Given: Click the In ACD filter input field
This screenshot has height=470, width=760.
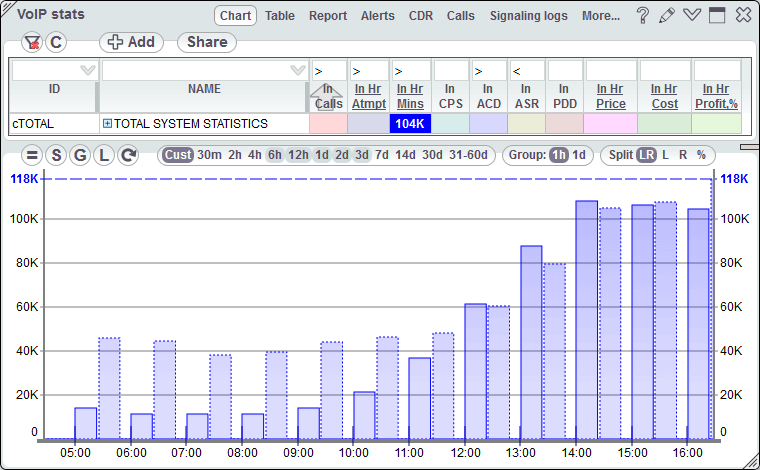Looking at the screenshot, I should (x=489, y=70).
